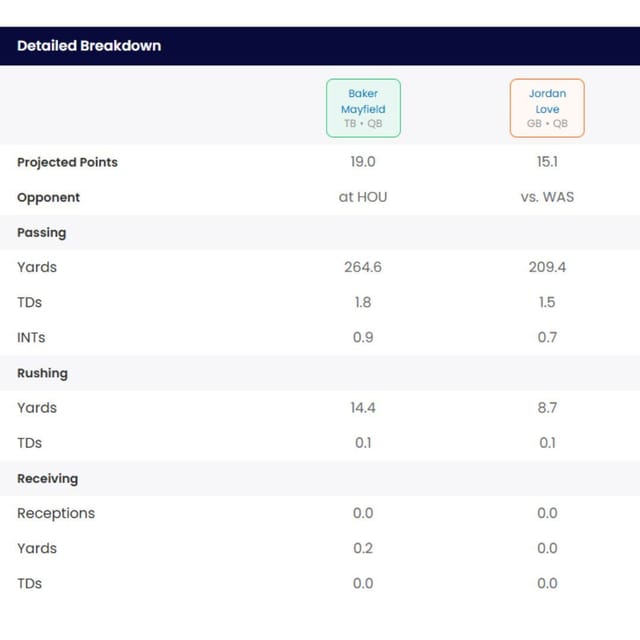
Task: Click the Projected Points row label
Action: 67,162
